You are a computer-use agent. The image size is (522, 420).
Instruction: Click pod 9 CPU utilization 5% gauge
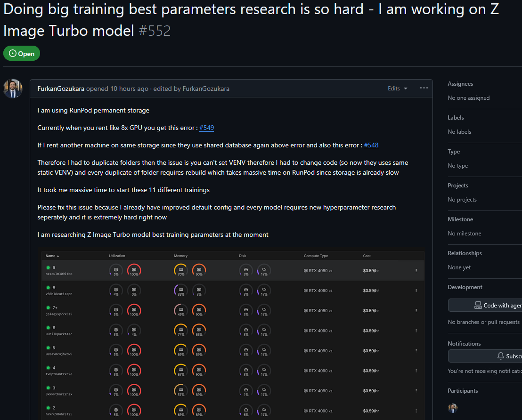coord(116,270)
